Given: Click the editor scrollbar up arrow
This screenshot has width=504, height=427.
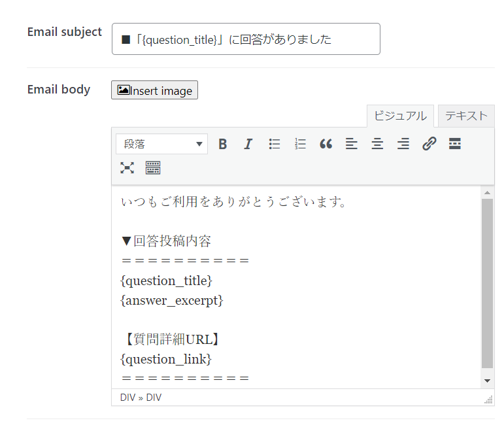Looking at the screenshot, I should [x=487, y=193].
